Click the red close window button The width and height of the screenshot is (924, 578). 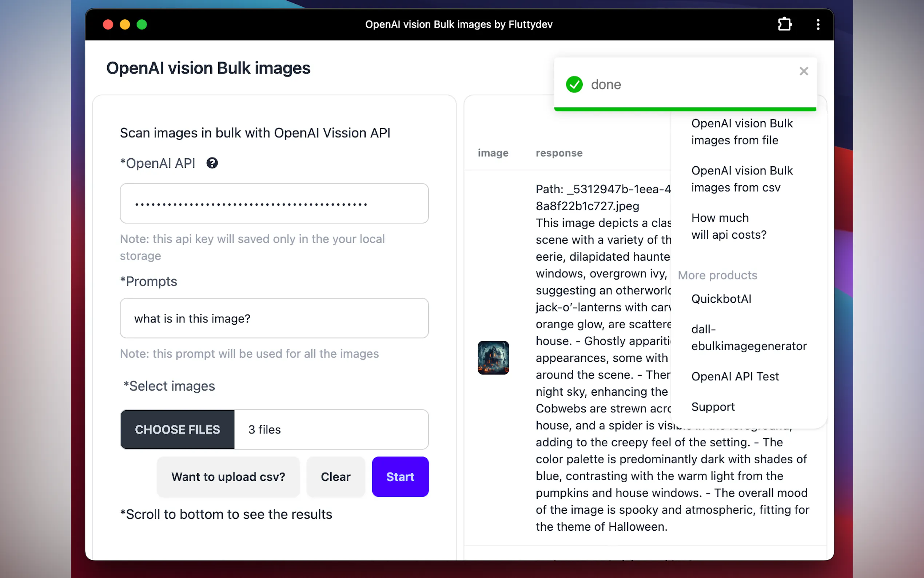(108, 24)
